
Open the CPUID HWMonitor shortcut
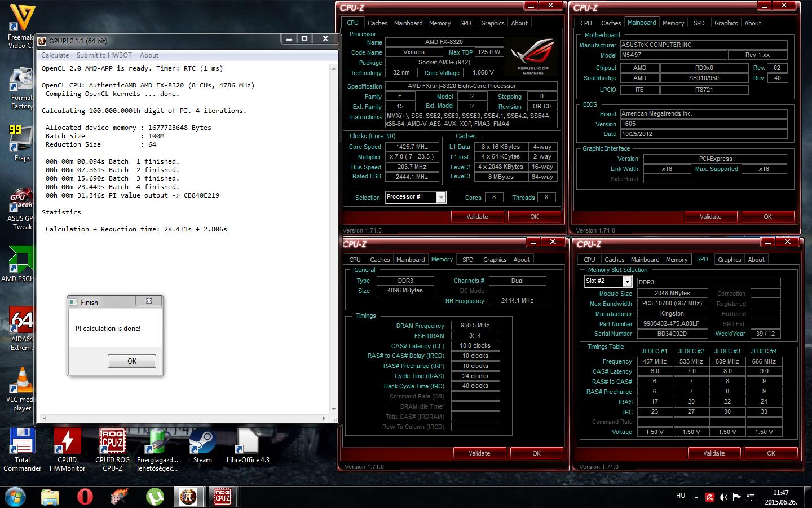[x=67, y=450]
